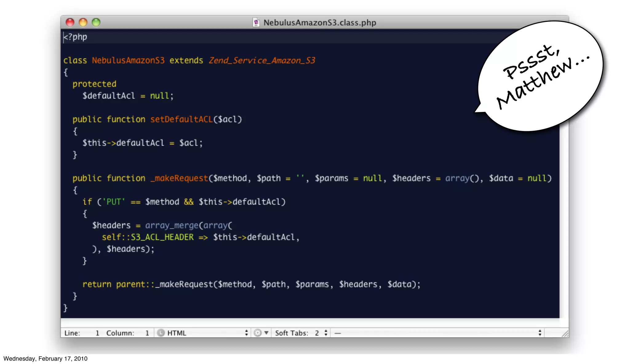Click the NebulusAmazonS3.class.php window title
The height and width of the screenshot is (364, 630).
pyautogui.click(x=320, y=22)
